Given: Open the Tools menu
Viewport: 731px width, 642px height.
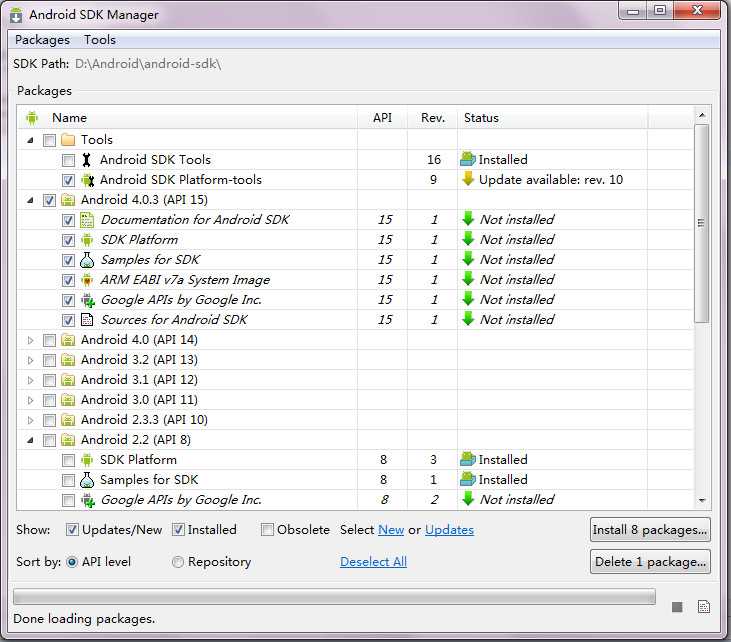Looking at the screenshot, I should 100,40.
